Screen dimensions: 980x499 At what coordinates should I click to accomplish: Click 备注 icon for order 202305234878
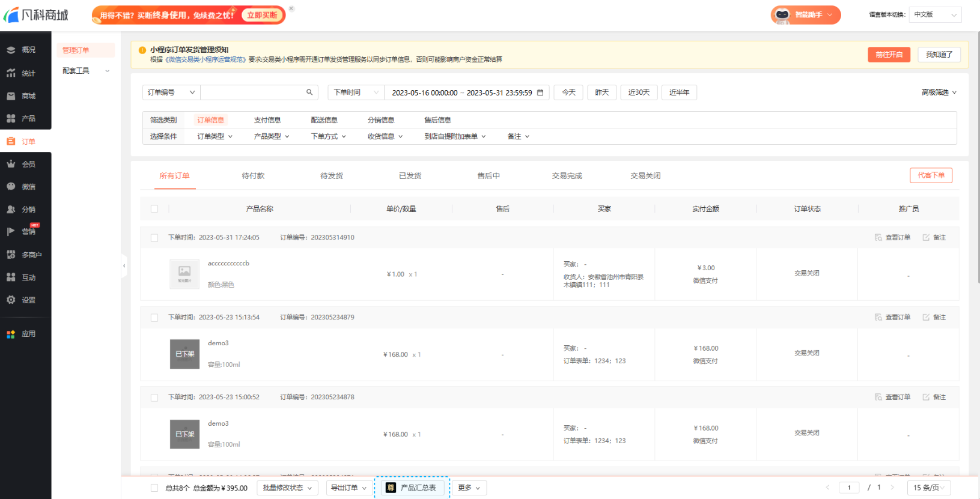[926, 397]
